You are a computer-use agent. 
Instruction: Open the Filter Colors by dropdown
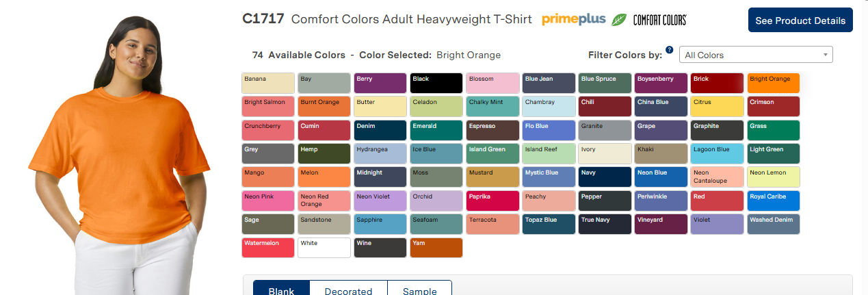pos(756,55)
